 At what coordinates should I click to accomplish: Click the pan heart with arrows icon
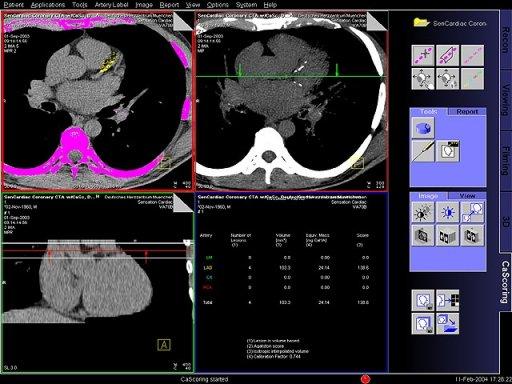(447, 79)
